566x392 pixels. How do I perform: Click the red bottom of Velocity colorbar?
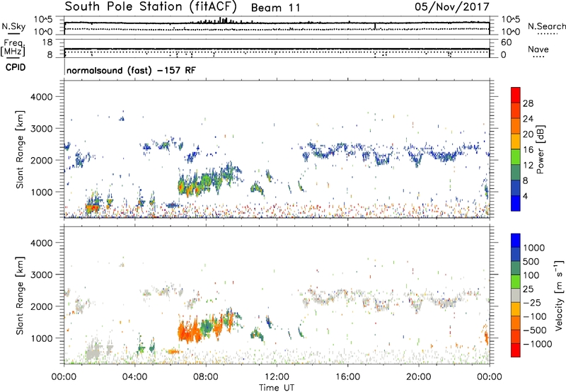pos(516,350)
